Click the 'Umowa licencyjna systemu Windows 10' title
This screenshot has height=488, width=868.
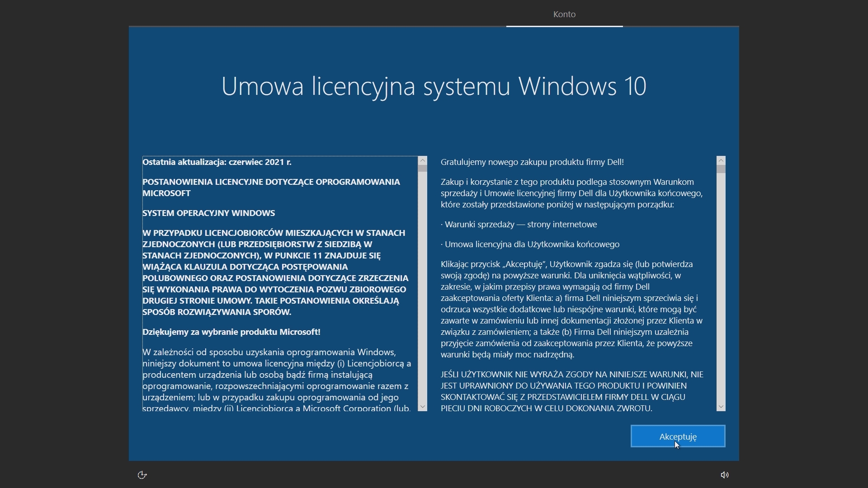[434, 86]
